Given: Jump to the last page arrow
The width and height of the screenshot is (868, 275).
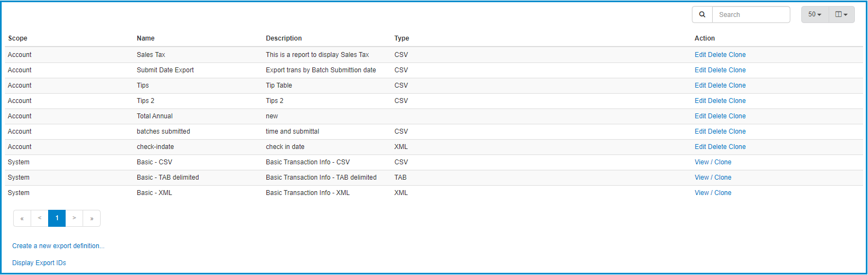Looking at the screenshot, I should click(92, 218).
